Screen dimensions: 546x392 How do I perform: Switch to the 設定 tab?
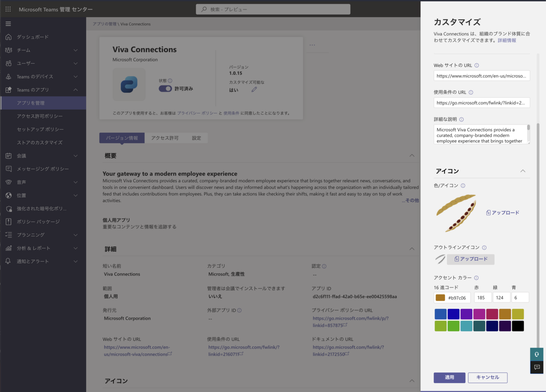click(196, 138)
